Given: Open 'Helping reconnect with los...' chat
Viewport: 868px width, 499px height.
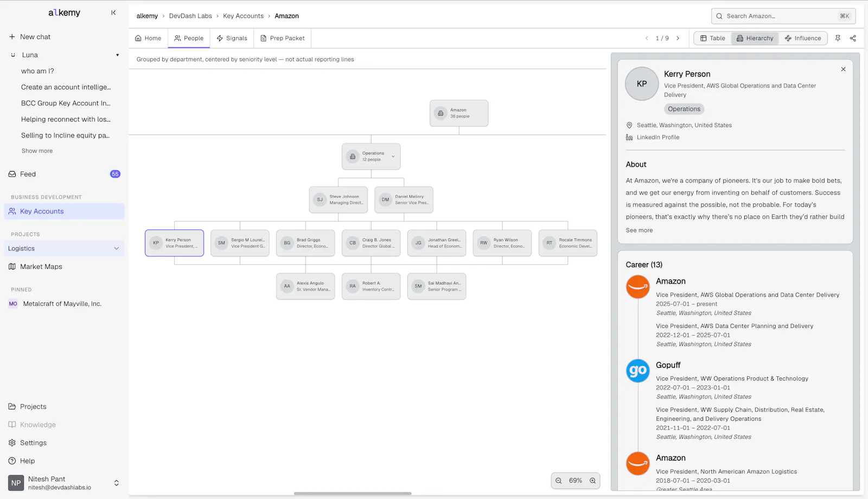Looking at the screenshot, I should coord(66,119).
